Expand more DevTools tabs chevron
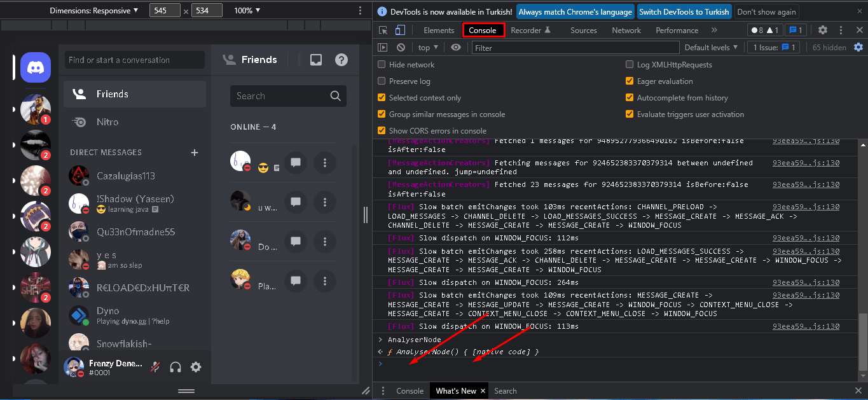The width and height of the screenshot is (868, 400). tap(714, 31)
